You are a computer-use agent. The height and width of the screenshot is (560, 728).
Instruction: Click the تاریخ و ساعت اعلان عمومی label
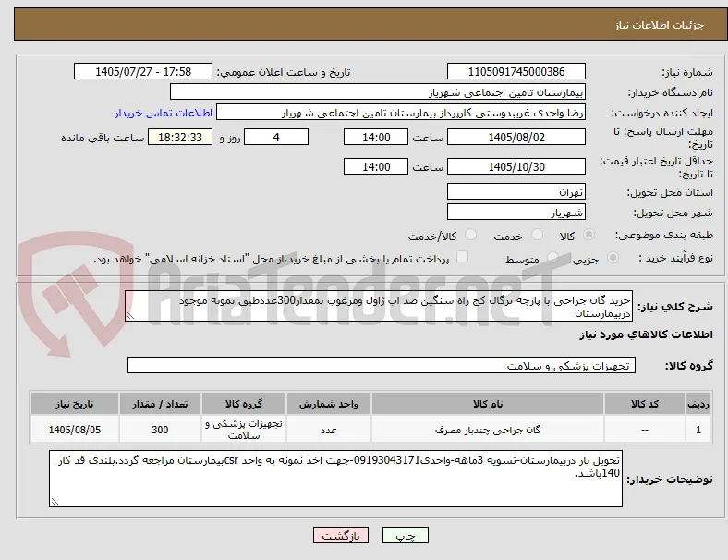click(284, 72)
